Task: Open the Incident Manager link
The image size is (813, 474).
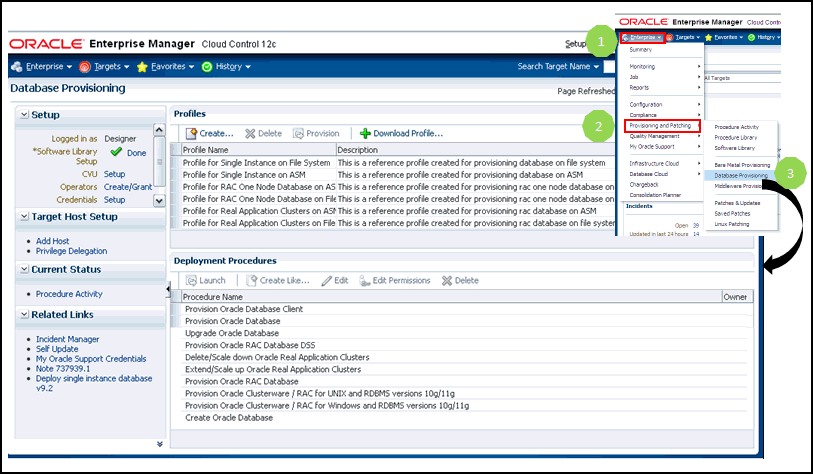Action: coord(67,339)
